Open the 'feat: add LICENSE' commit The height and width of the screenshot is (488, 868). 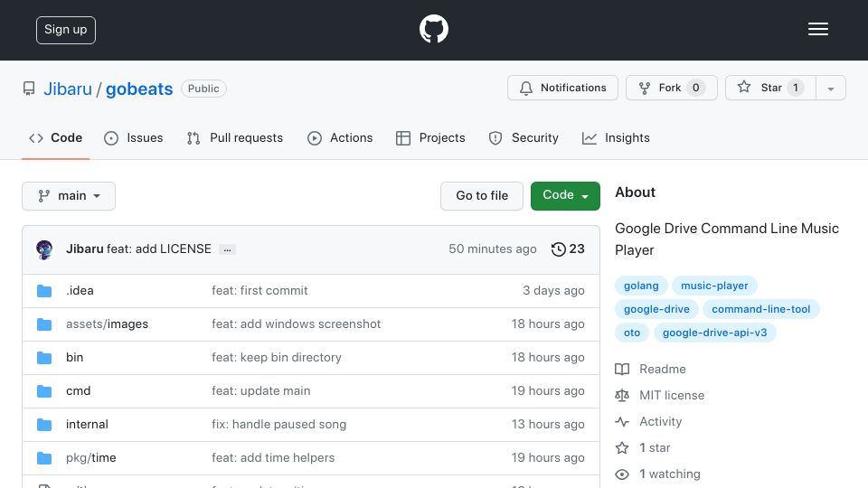pos(159,249)
